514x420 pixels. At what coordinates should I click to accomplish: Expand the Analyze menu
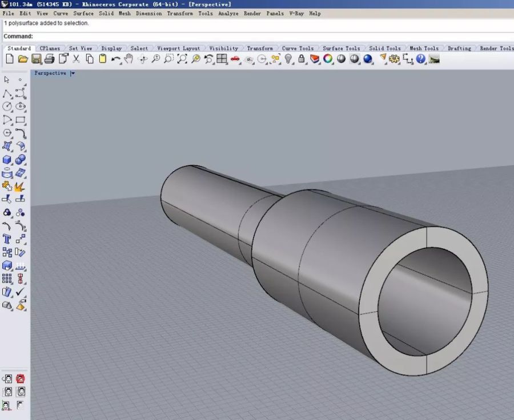click(x=228, y=13)
